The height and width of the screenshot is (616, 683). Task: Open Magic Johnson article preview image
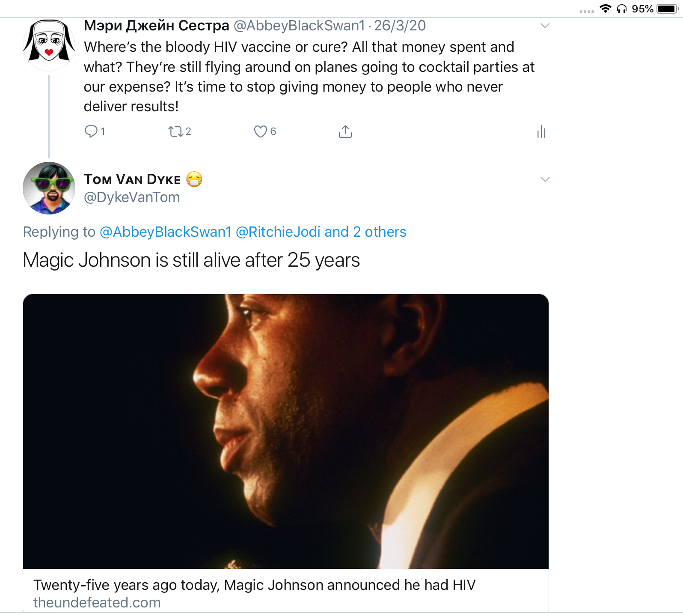285,431
